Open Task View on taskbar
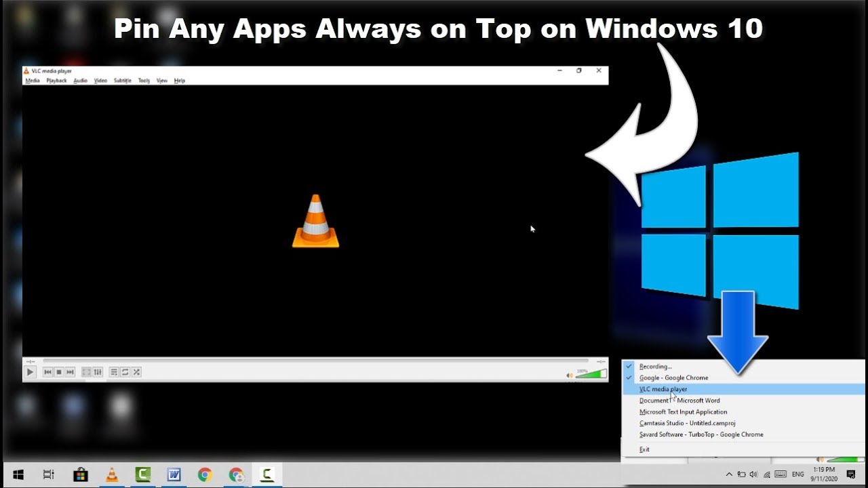Image resolution: width=868 pixels, height=488 pixels. tap(48, 475)
